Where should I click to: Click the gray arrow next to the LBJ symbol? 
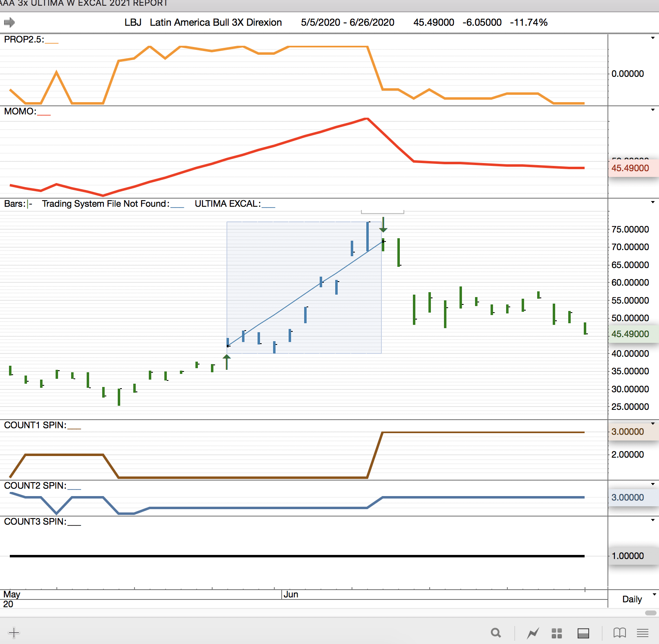coord(9,22)
